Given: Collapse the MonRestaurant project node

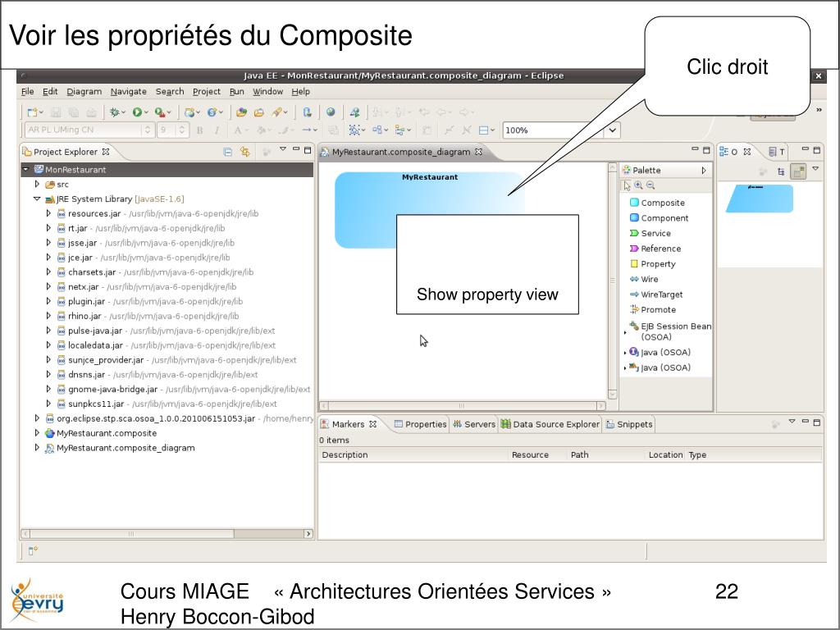Looking at the screenshot, I should pyautogui.click(x=25, y=169).
